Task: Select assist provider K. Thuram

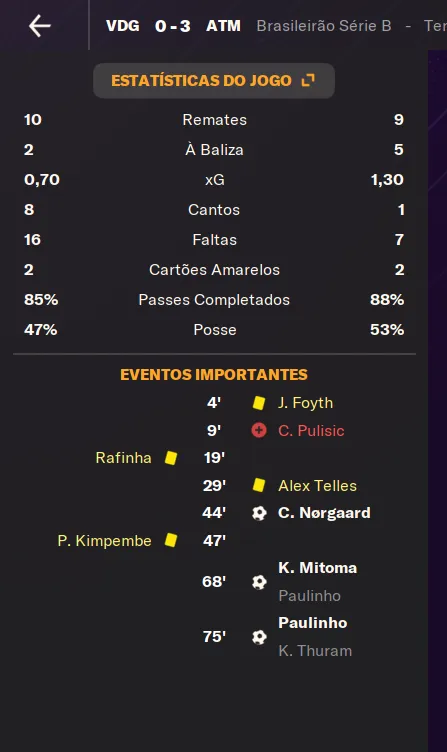Action: click(x=315, y=651)
